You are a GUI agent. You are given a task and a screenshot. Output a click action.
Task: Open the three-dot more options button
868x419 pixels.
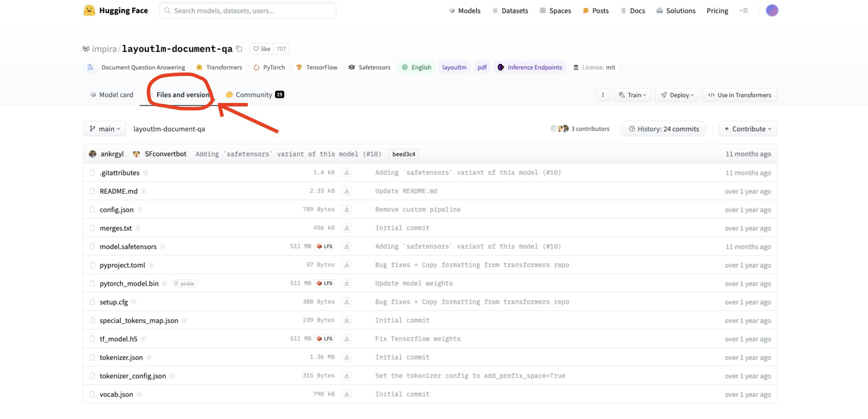coord(602,95)
